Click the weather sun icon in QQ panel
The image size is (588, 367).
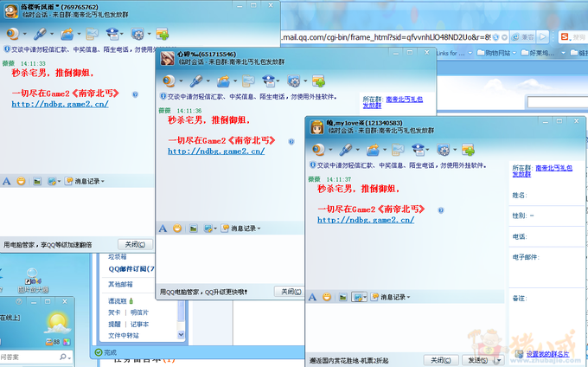coord(57,323)
